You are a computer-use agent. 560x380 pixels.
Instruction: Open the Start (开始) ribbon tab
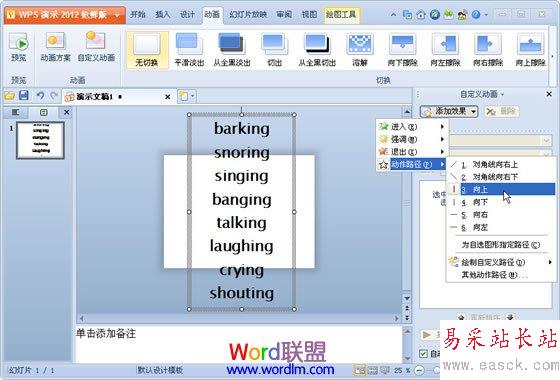point(138,15)
